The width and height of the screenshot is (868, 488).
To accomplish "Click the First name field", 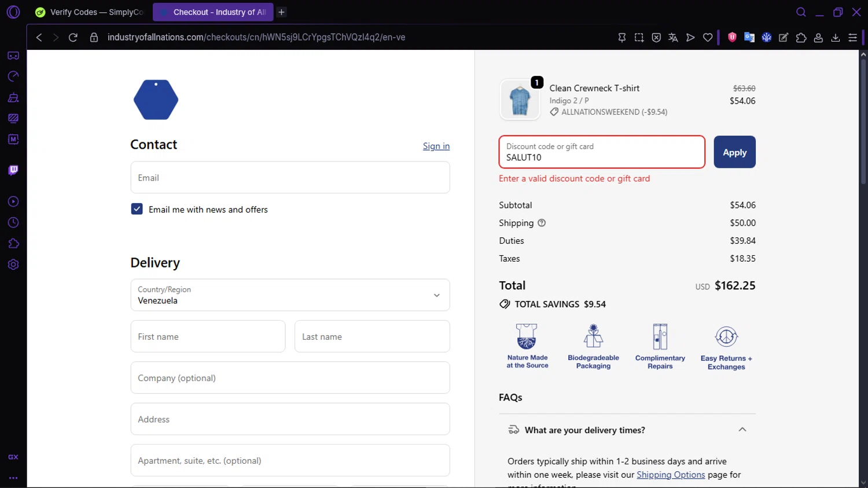I will pos(208,336).
